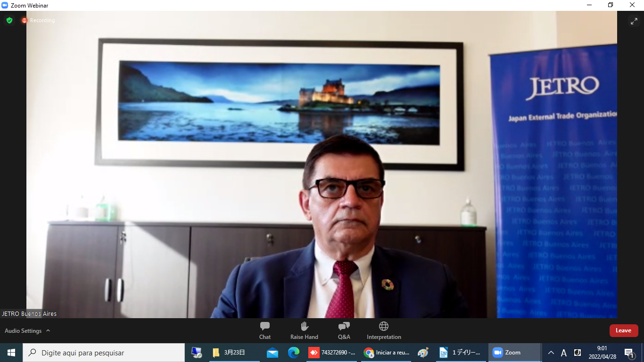Enter full screen with the expand arrows
Image resolution: width=644 pixels, height=362 pixels.
634,21
